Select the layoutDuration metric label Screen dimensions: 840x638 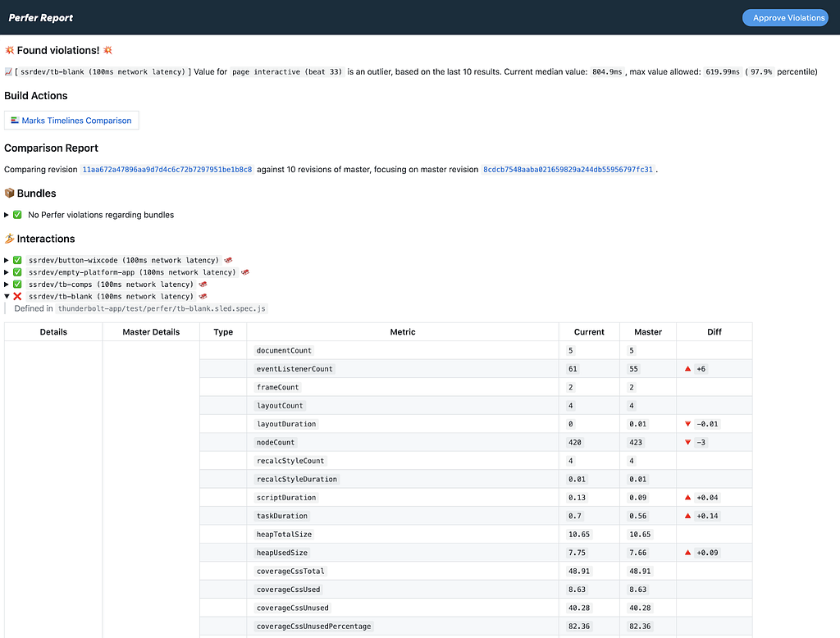coord(286,424)
